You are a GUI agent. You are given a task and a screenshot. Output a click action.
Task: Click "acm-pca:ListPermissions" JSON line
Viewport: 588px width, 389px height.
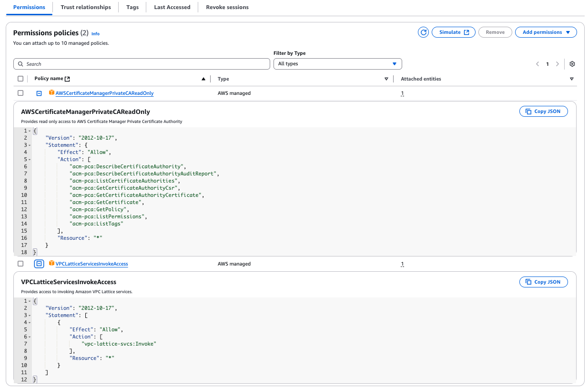tap(108, 216)
